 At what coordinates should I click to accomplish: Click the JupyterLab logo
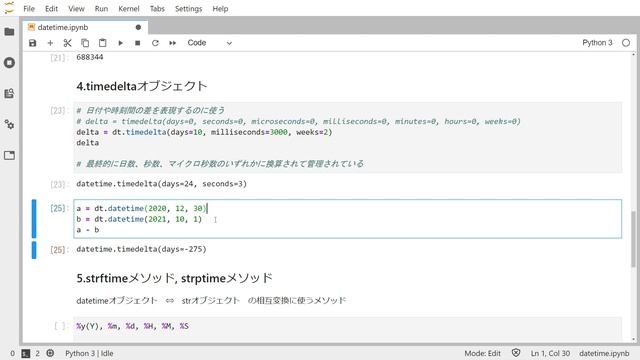[9, 8]
